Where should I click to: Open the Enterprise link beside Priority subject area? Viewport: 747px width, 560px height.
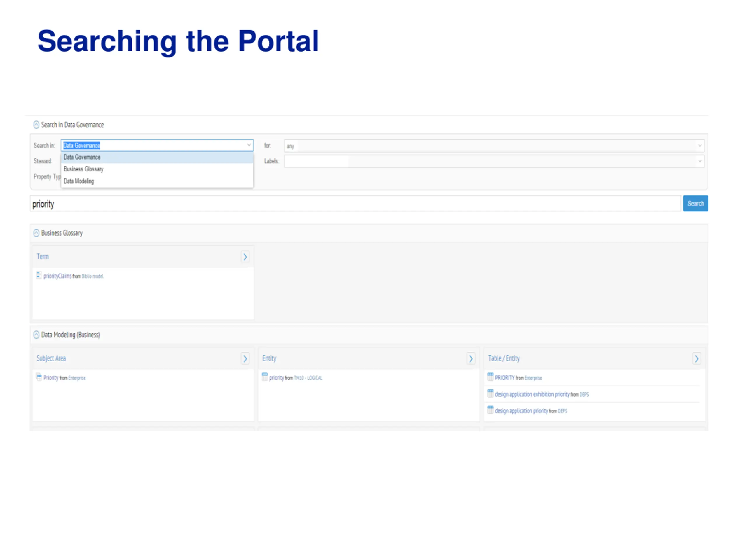point(77,378)
